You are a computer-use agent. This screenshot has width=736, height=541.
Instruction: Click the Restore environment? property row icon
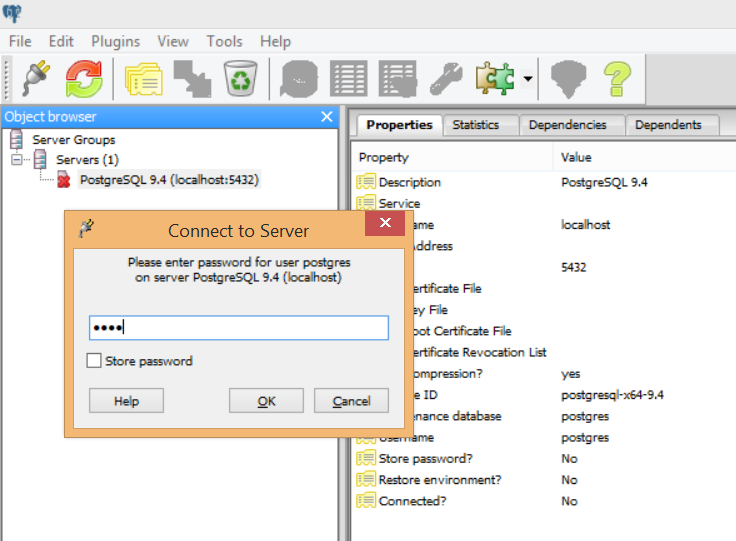[x=366, y=480]
